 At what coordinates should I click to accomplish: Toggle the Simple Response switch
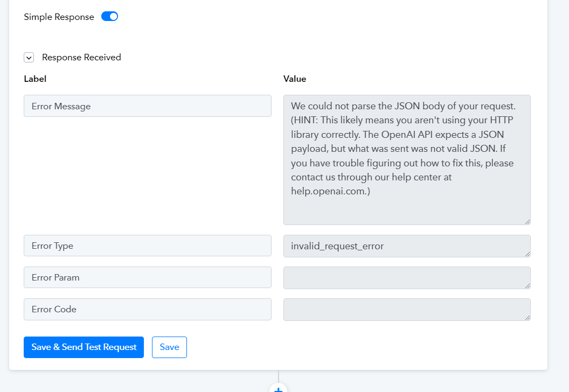pos(109,16)
